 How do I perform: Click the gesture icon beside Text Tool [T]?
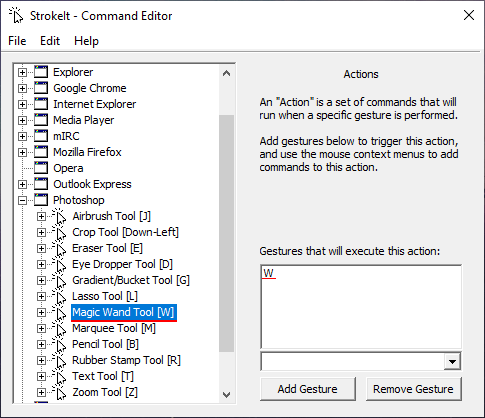pyautogui.click(x=60, y=376)
